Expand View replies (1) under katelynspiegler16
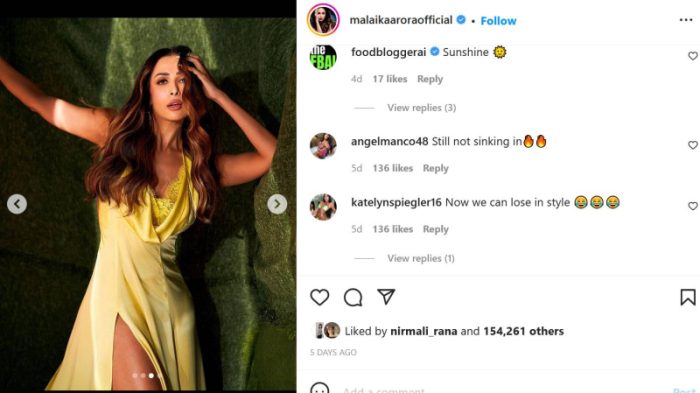The image size is (700, 393). click(x=421, y=258)
